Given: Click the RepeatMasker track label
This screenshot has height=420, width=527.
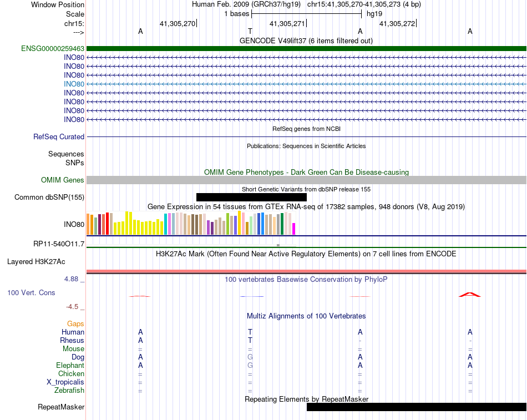Looking at the screenshot, I should point(61,407).
